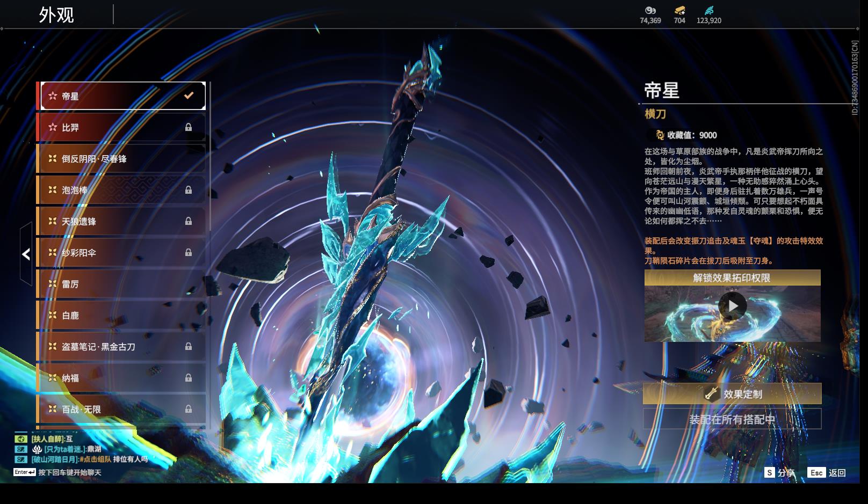This screenshot has width=868, height=504.
Task: Select the 雷厉 skin in the list
Action: [121, 284]
